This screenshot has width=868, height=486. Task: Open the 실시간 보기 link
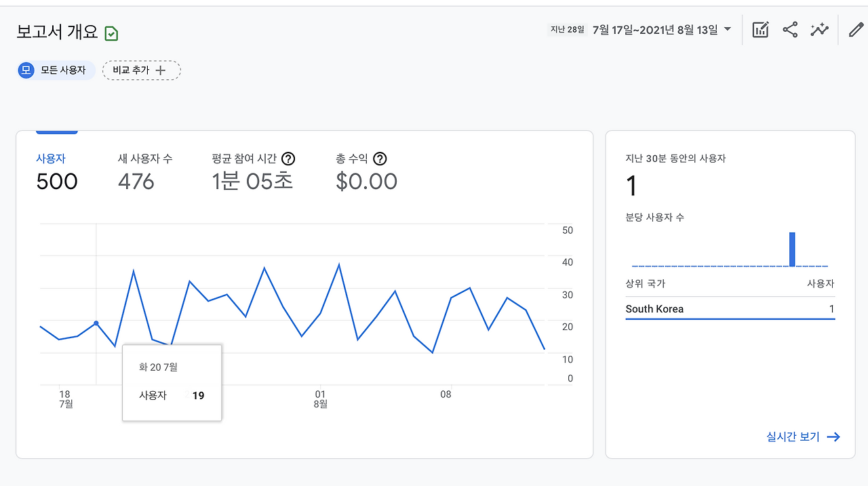click(803, 437)
